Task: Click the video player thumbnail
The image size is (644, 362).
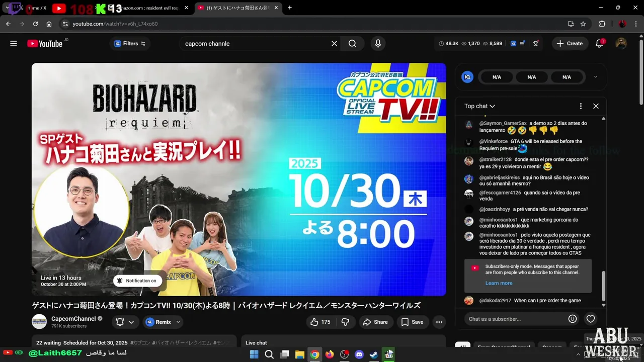Action: [238, 179]
